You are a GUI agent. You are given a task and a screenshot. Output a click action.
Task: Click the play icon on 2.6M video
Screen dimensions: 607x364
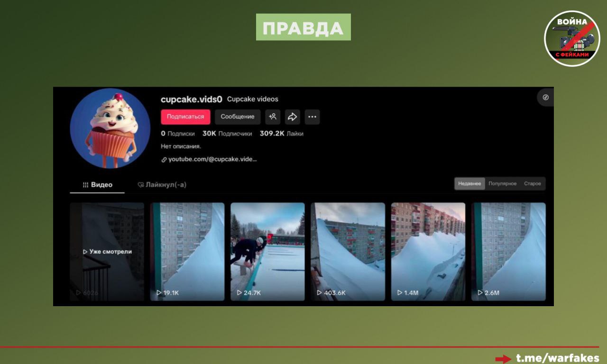[480, 293]
